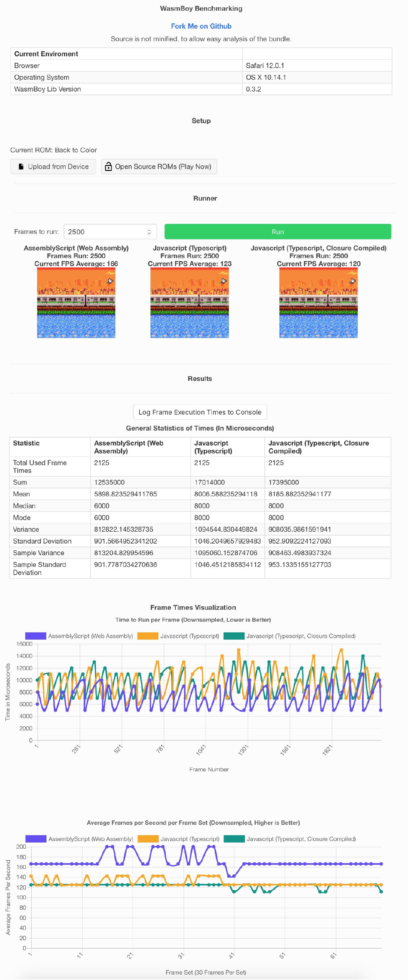Select the Sample Variance value 908463.4983937324

pyautogui.click(x=300, y=553)
